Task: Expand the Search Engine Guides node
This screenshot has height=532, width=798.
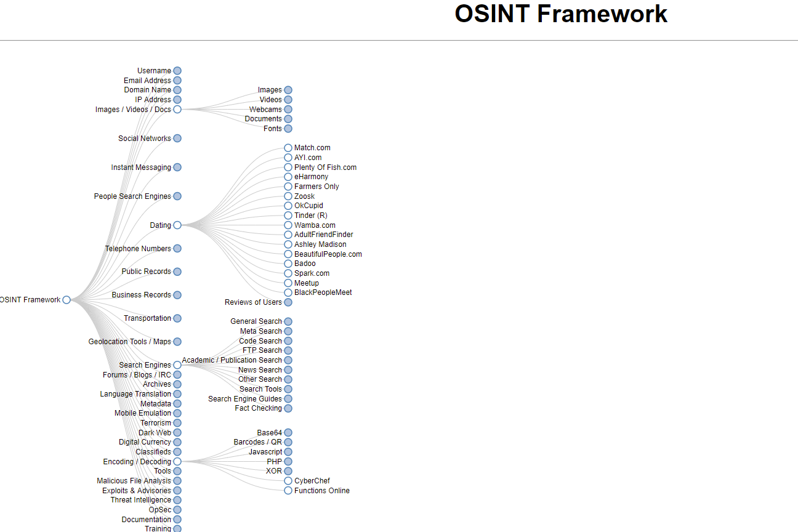Action: [x=288, y=399]
